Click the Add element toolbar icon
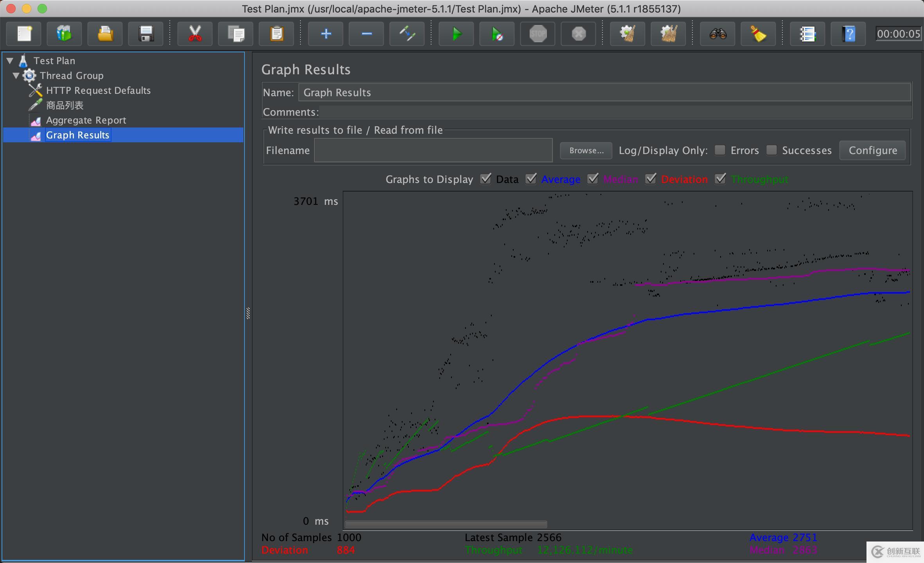924x563 pixels. [x=325, y=34]
